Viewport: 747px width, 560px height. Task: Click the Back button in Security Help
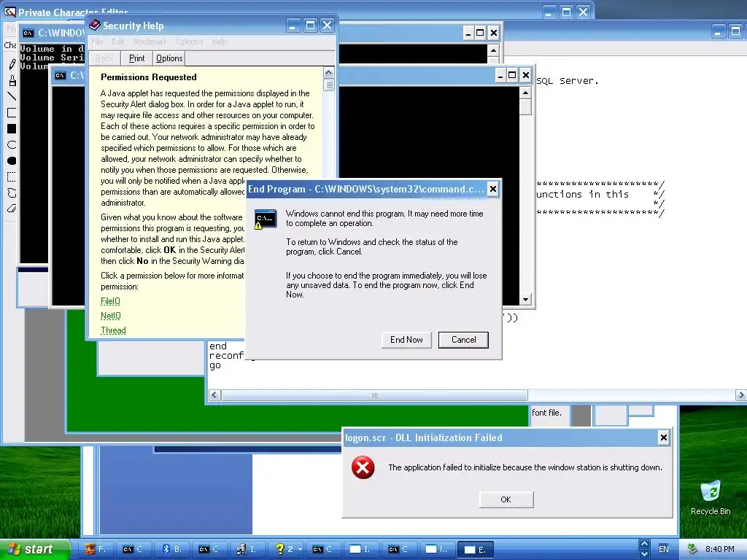(x=104, y=58)
